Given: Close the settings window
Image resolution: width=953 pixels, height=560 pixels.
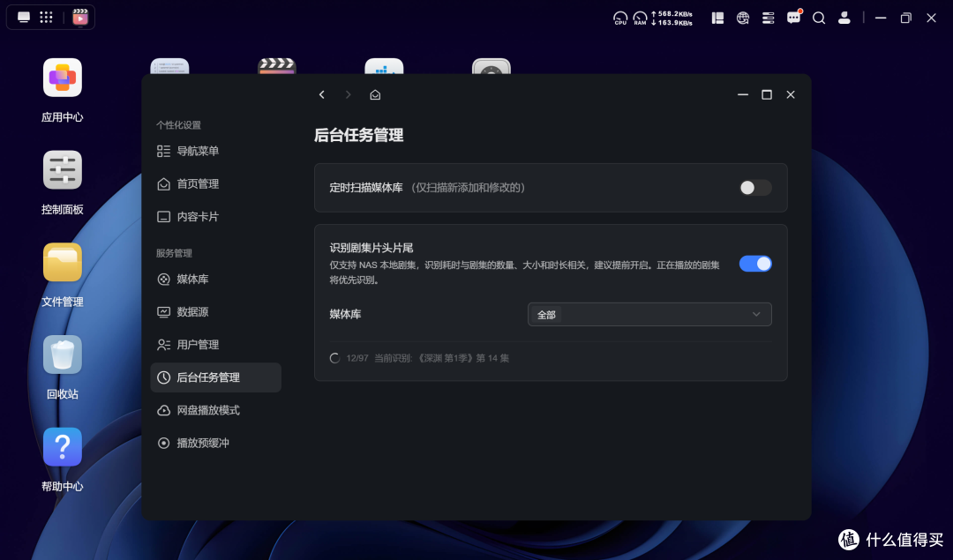Looking at the screenshot, I should 791,94.
